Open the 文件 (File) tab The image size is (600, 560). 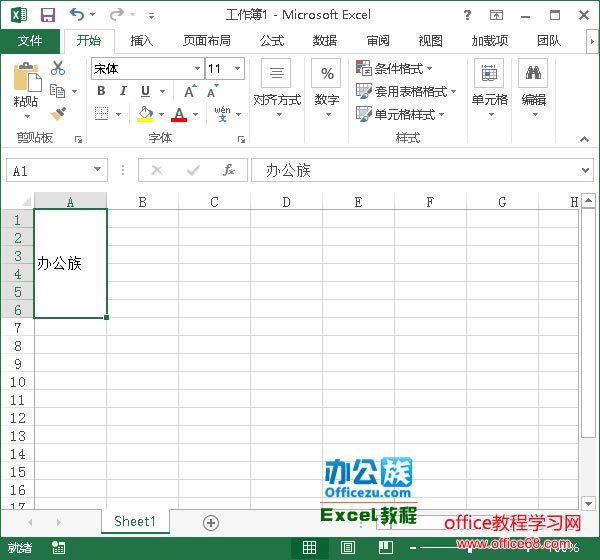30,41
